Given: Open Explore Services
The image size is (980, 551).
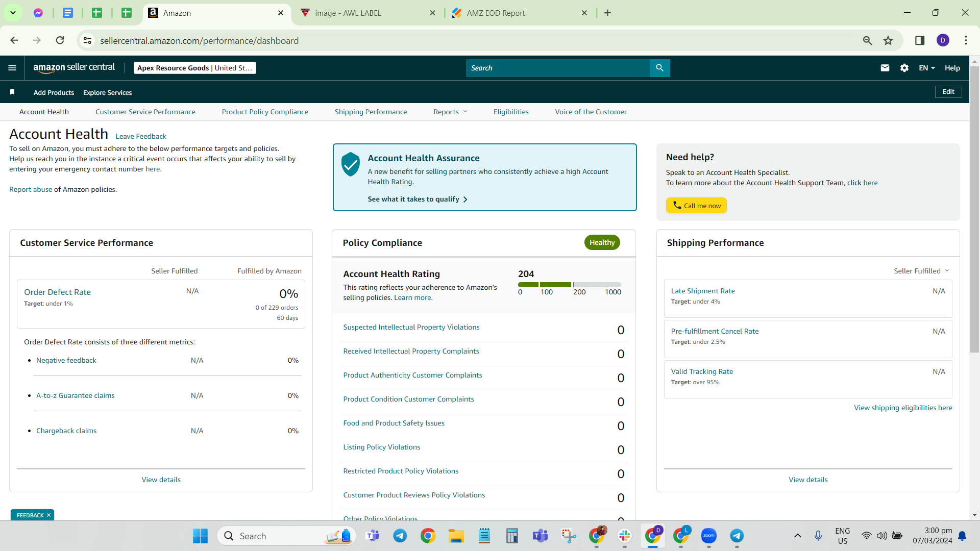Looking at the screenshot, I should (107, 92).
